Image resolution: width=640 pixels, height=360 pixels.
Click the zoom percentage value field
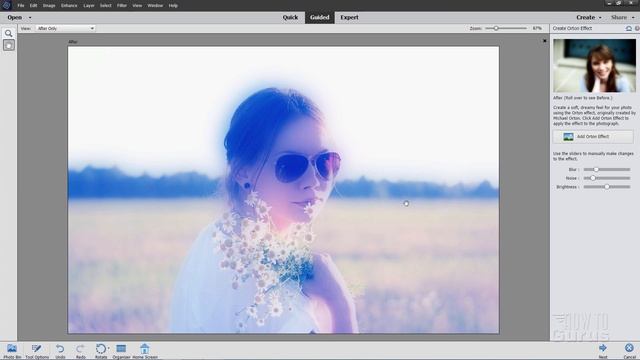coord(537,29)
